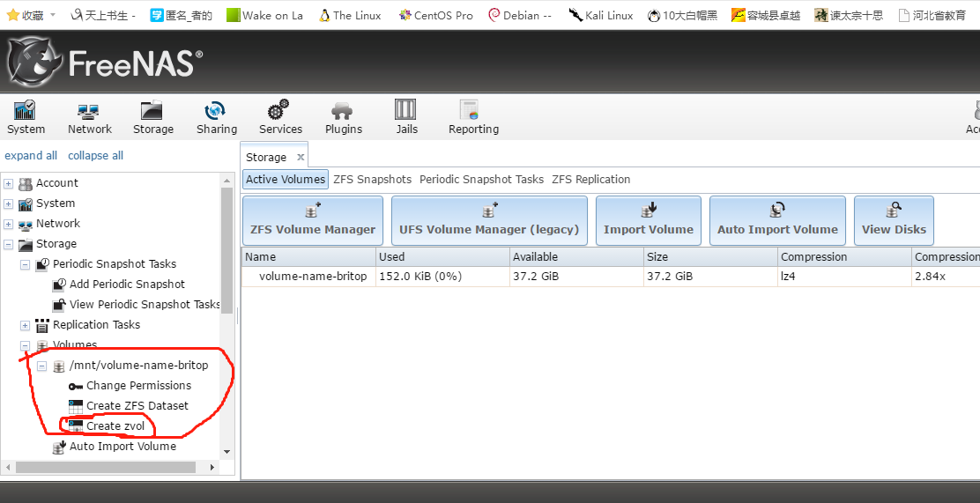The image size is (980, 503).
Task: Click the horizontal scrollbar right arrow
Action: (x=212, y=467)
